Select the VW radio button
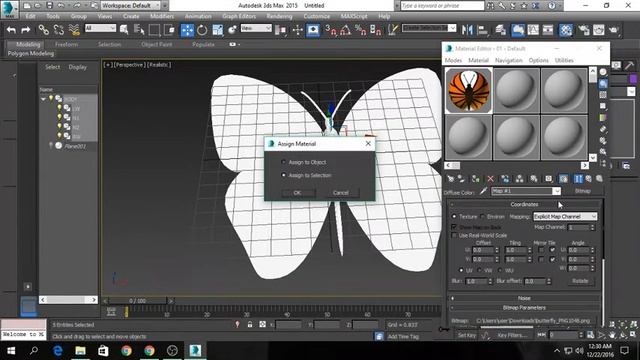The width and height of the screenshot is (640, 360). coord(480,270)
